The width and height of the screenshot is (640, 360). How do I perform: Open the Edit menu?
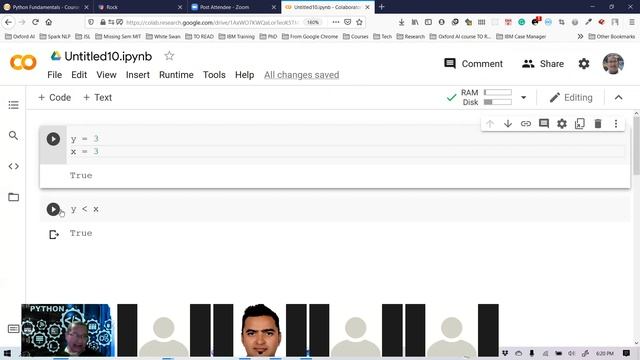79,75
